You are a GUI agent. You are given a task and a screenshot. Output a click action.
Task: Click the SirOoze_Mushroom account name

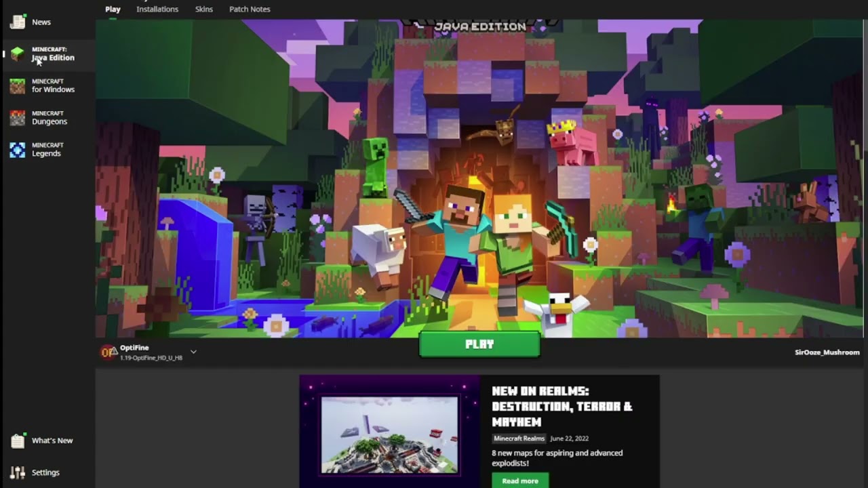(827, 352)
